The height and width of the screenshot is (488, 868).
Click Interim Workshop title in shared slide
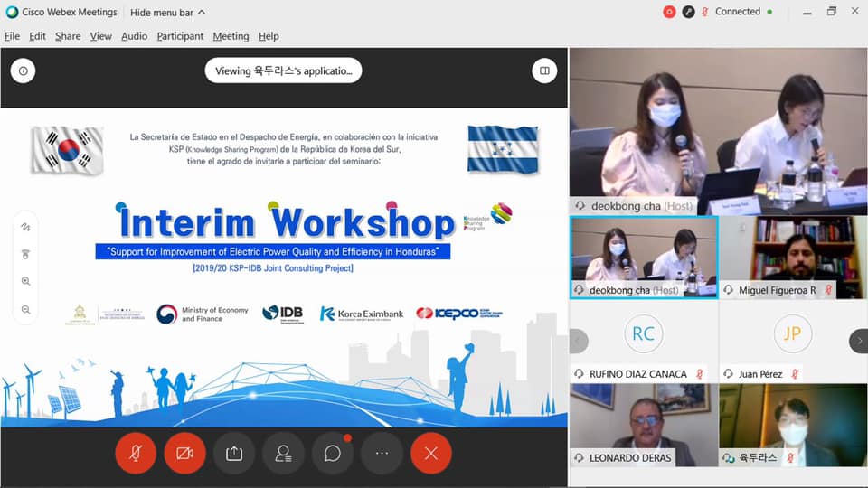click(287, 222)
